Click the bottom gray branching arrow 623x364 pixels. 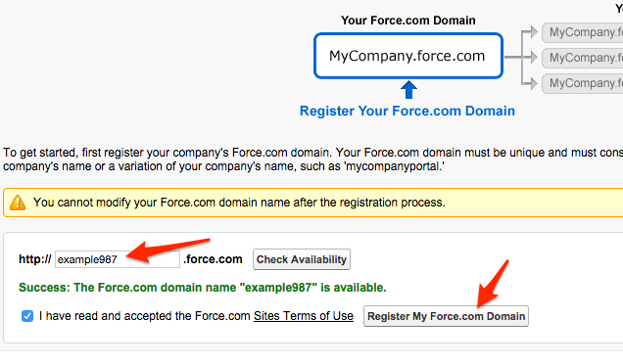tap(530, 82)
